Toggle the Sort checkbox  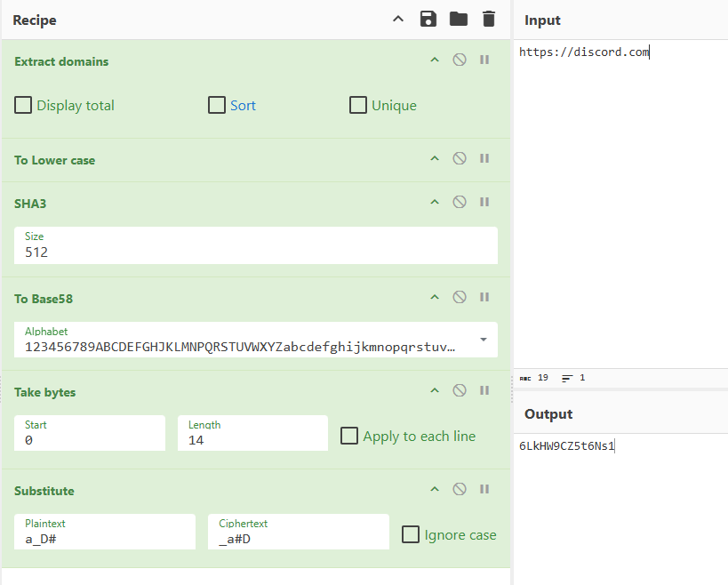pos(217,105)
